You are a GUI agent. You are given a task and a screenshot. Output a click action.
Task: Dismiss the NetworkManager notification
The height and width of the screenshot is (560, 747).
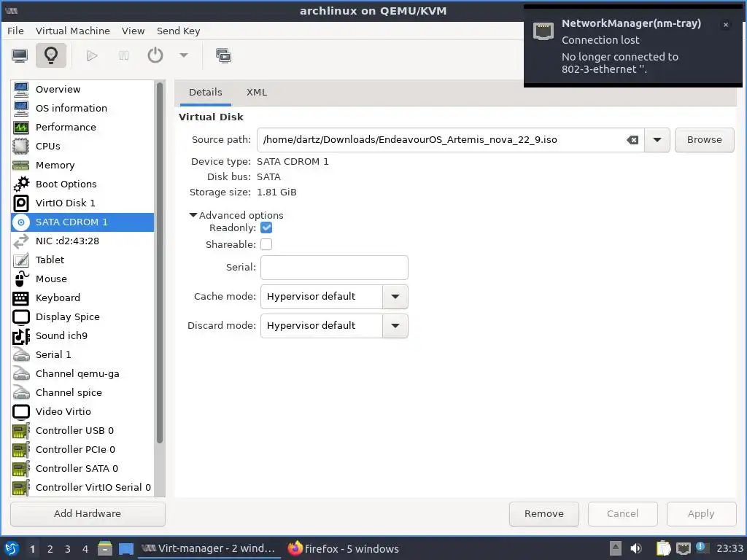725,25
